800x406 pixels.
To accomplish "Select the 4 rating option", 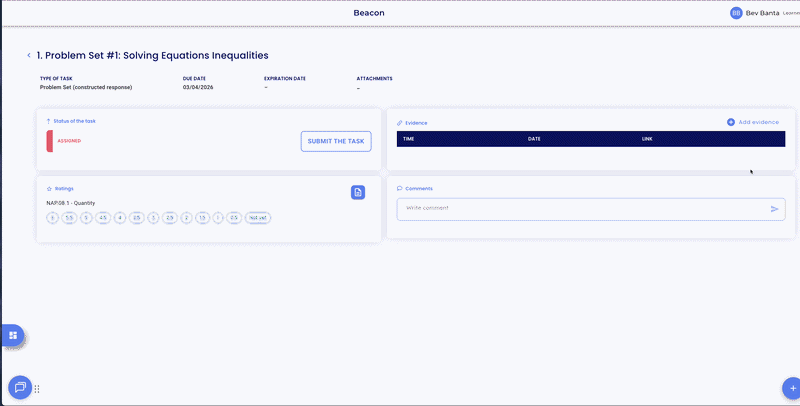I will [x=119, y=217].
